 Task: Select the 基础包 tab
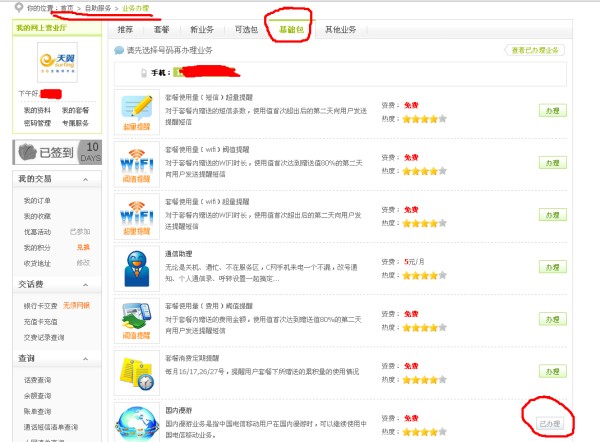tap(291, 29)
